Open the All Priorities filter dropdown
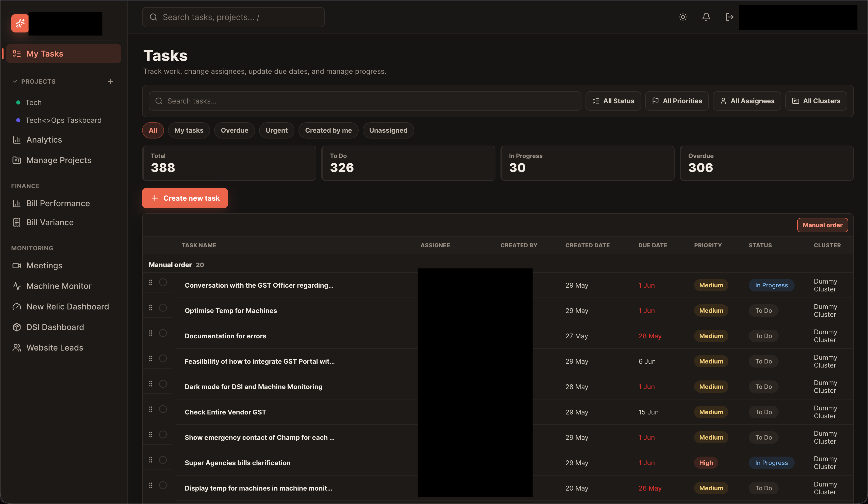868x504 pixels. coord(677,101)
